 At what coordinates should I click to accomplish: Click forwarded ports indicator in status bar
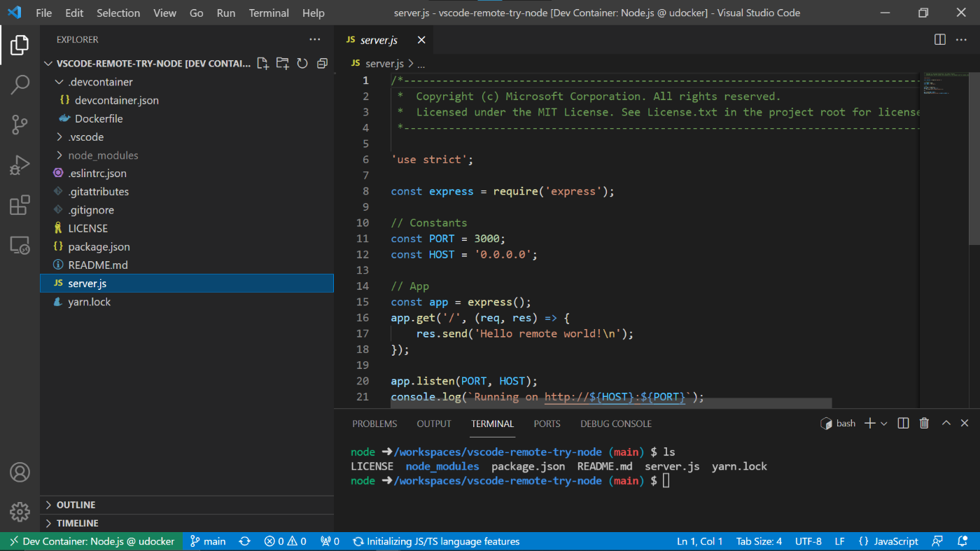pyautogui.click(x=330, y=541)
